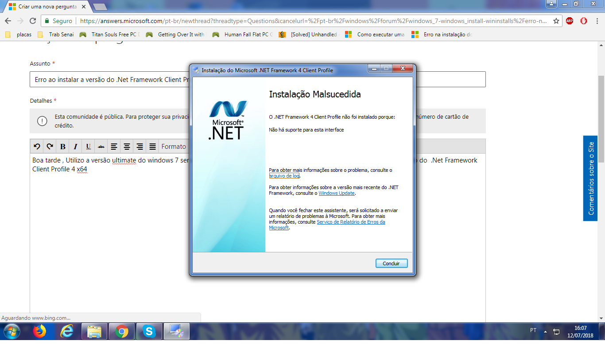Screen dimensions: 605x364
Task: Open the taskbar clock showing 16:07
Action: (x=580, y=332)
